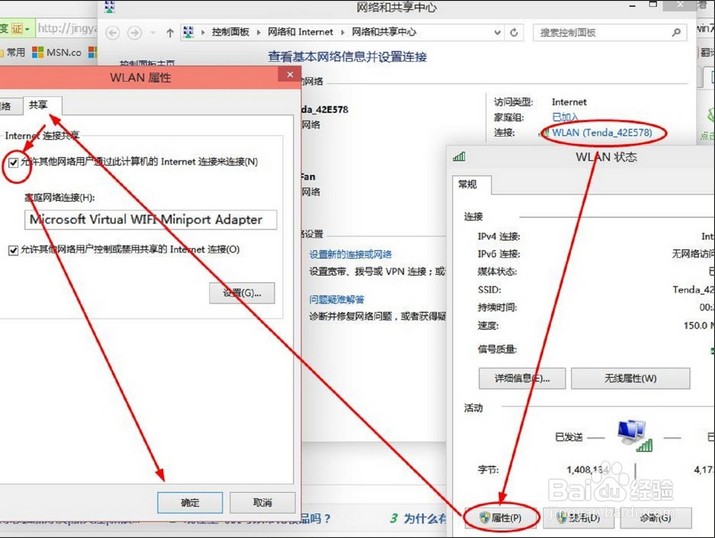
Task: Uncheck allow other users to connect (N)
Action: pos(13,162)
